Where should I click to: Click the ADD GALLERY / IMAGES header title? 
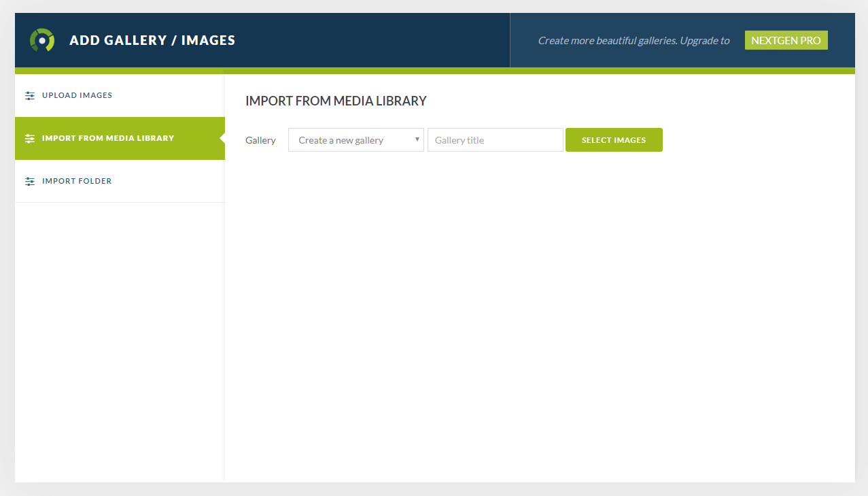click(x=152, y=40)
